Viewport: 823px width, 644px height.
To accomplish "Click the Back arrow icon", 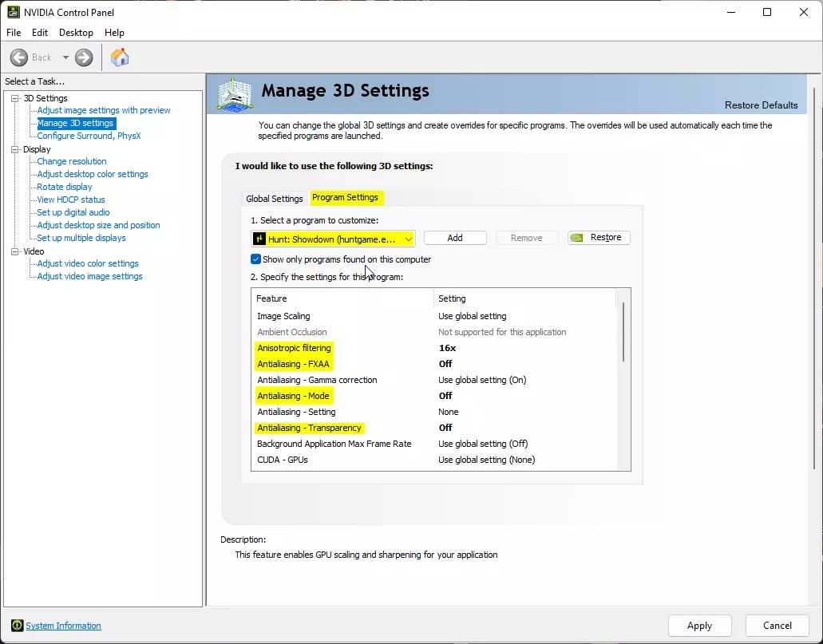I will (x=19, y=57).
